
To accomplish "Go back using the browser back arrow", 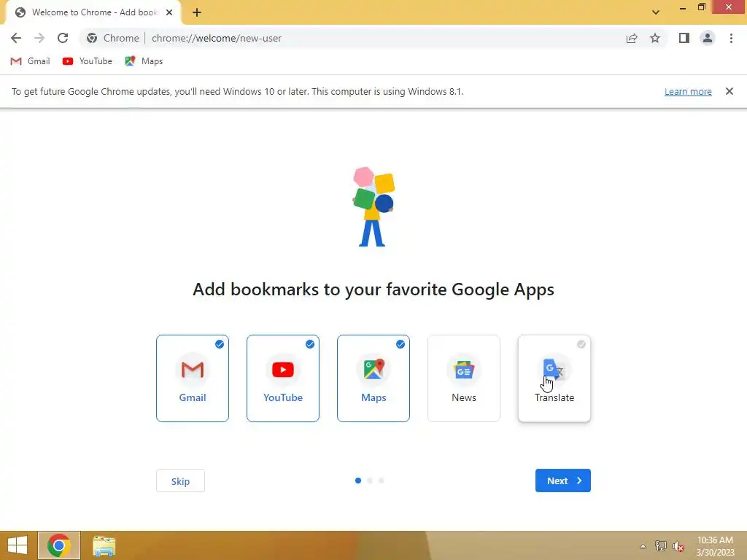I will point(16,38).
